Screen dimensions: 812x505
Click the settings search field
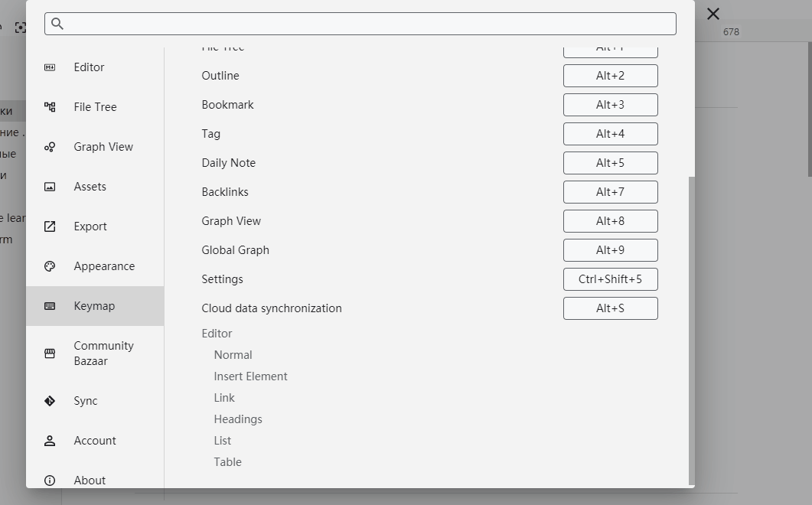(x=360, y=24)
